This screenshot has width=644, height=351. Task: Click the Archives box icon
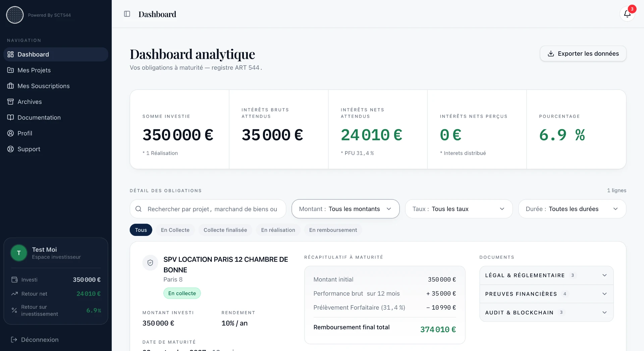10,102
